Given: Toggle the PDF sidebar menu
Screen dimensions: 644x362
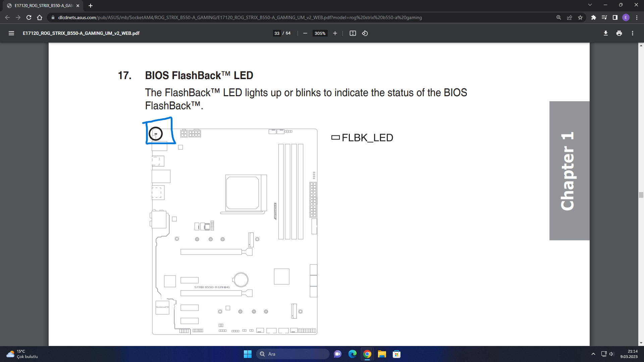Looking at the screenshot, I should tap(11, 33).
